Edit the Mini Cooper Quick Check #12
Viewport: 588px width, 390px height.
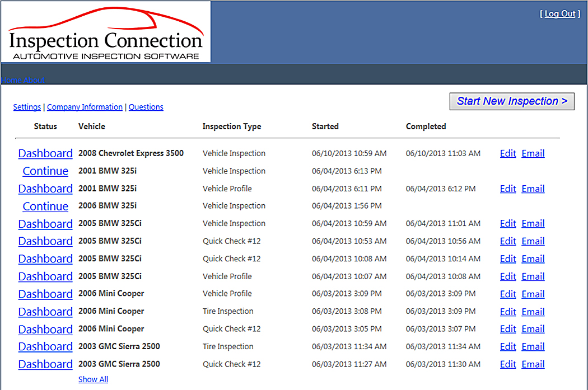tap(508, 329)
